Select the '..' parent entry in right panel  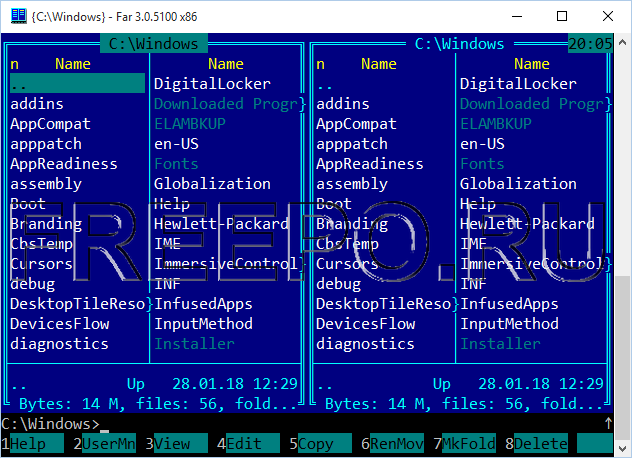tap(325, 84)
